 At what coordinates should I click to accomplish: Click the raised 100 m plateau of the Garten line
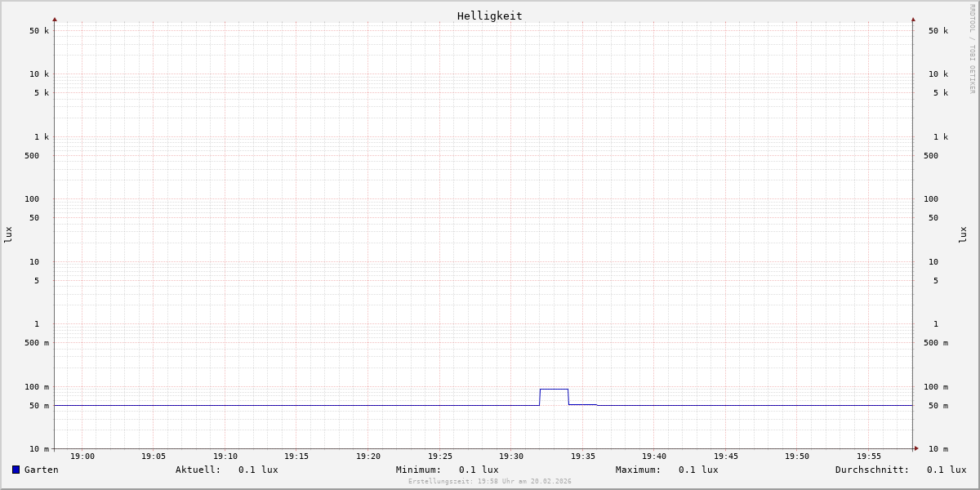[x=554, y=389]
